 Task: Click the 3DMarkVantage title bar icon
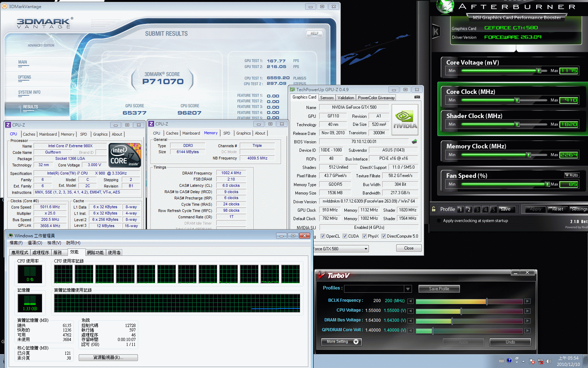(x=5, y=6)
